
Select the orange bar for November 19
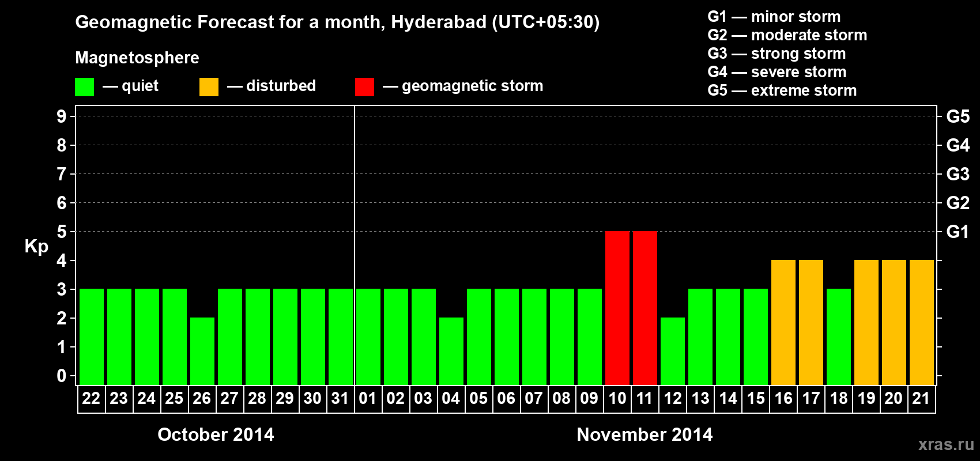coord(866,322)
